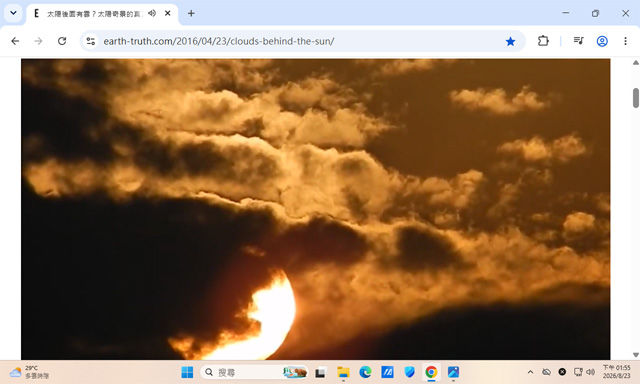Open Chrome's three-dot menu
Viewport: 640px width, 384px height.
(625, 41)
